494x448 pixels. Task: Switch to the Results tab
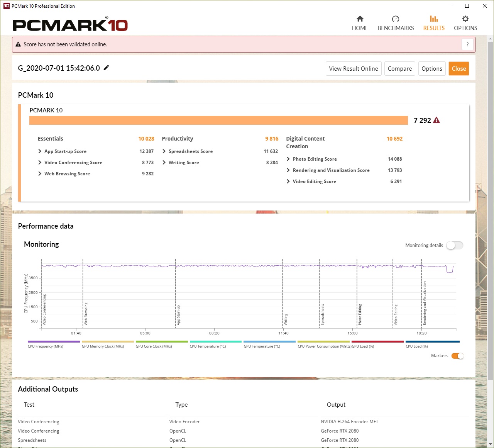tap(434, 23)
